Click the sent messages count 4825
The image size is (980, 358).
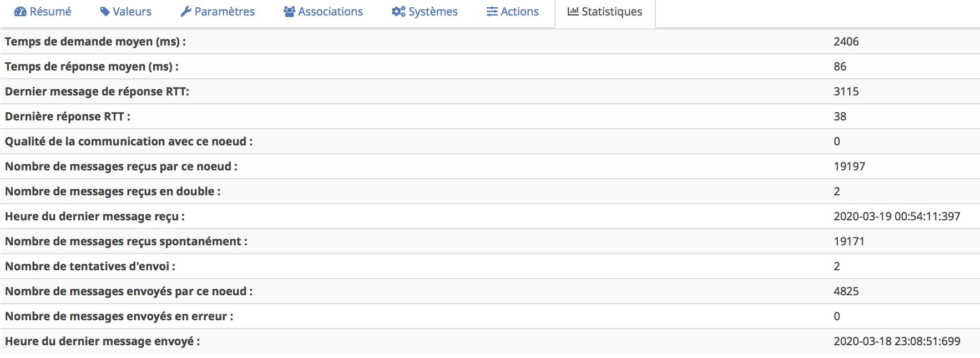(x=846, y=291)
